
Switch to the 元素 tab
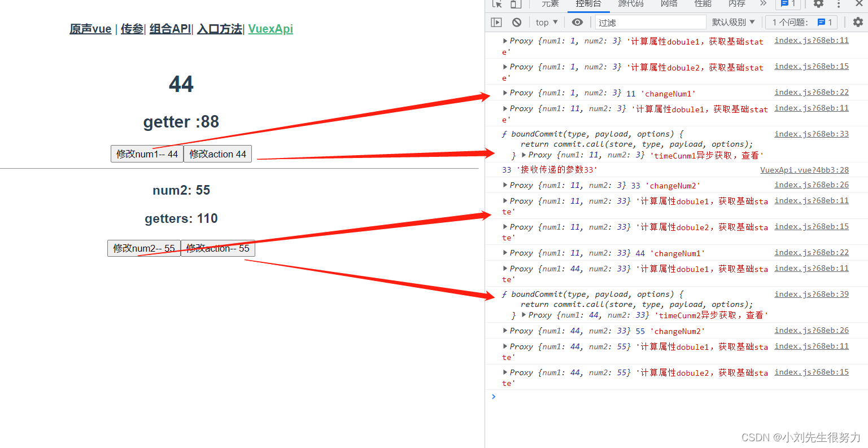click(x=550, y=4)
